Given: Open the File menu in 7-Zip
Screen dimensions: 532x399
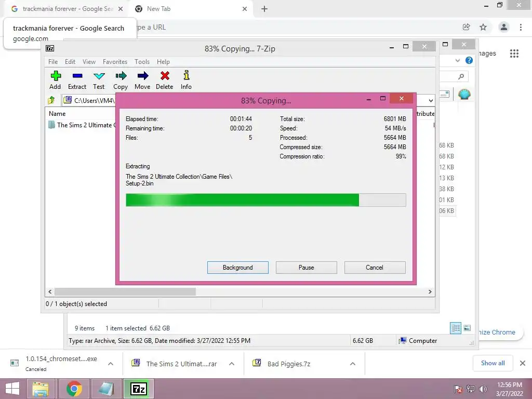Looking at the screenshot, I should 53,62.
